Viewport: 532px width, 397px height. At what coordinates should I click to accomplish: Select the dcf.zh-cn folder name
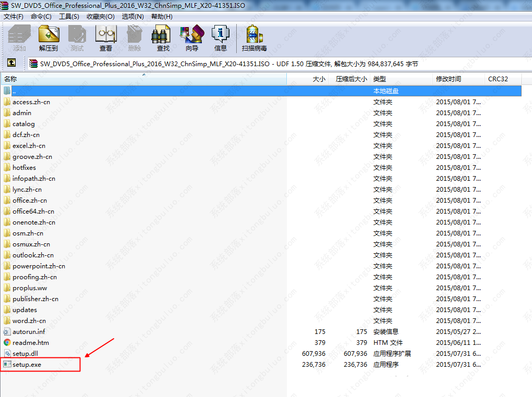(x=26, y=134)
